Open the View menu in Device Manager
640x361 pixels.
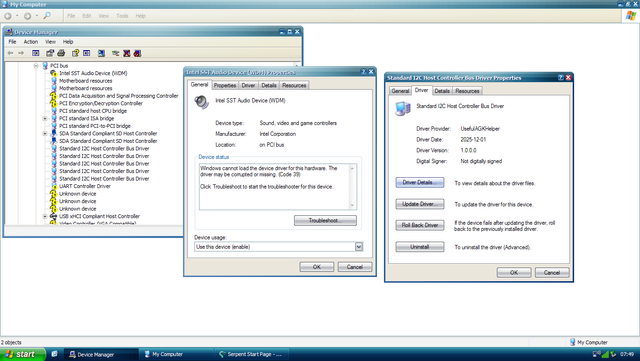point(50,42)
